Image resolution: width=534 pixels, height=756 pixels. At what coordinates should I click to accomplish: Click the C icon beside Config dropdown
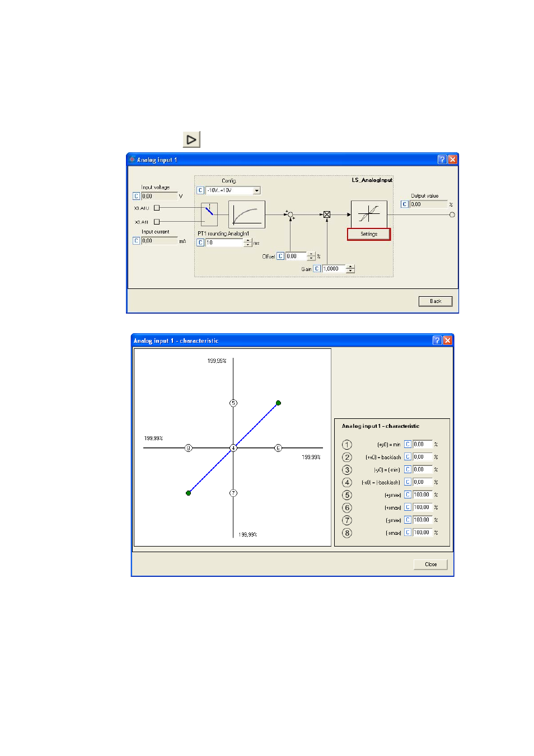[200, 190]
